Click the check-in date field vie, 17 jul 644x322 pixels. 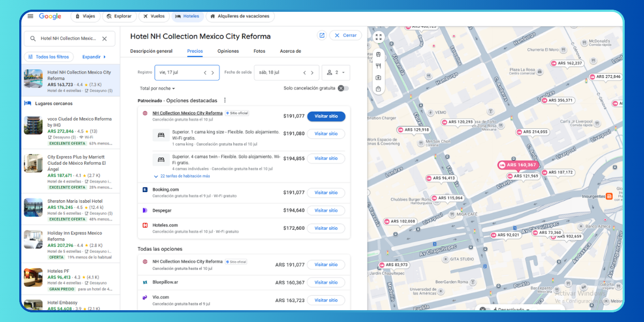[x=187, y=72]
